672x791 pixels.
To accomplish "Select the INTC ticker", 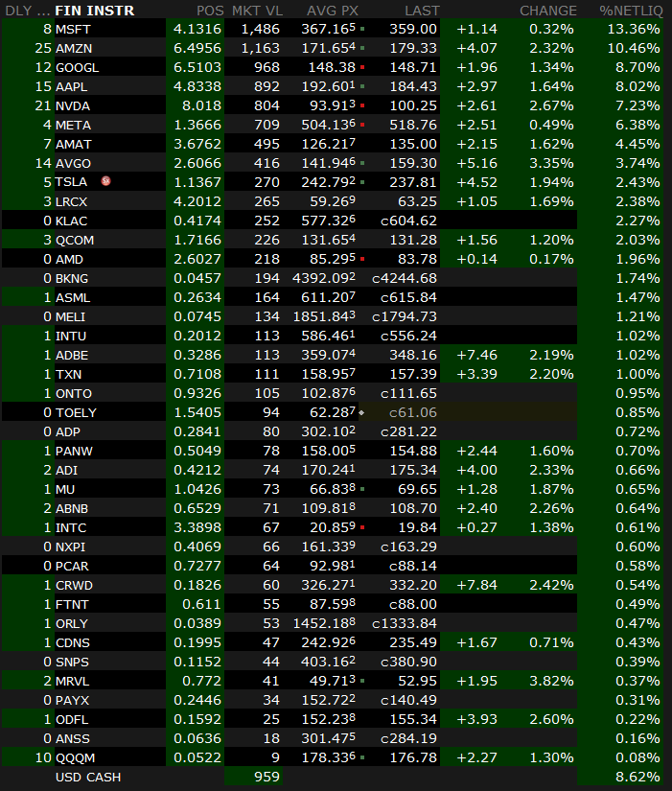I will pyautogui.click(x=71, y=527).
